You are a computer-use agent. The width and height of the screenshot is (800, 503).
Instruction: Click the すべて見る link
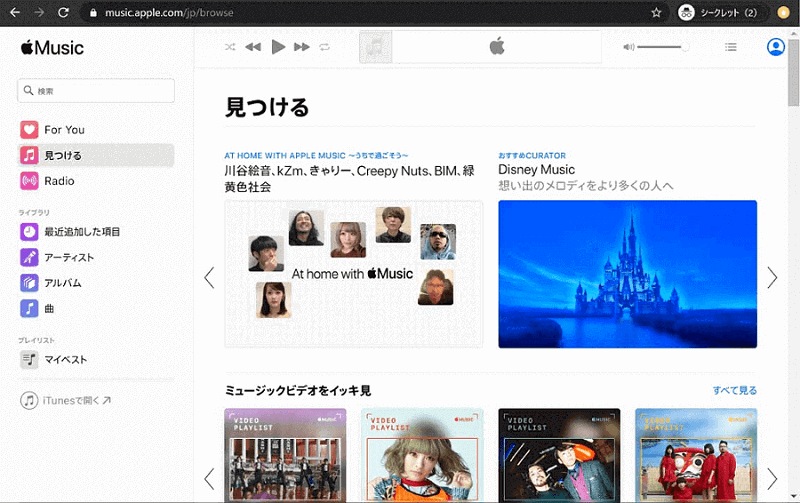tap(735, 390)
